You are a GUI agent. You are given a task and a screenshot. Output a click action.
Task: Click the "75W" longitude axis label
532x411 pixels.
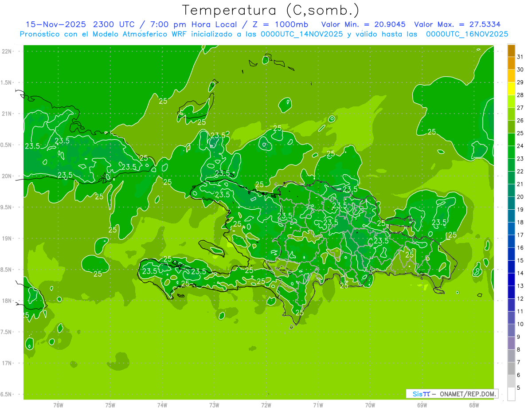110,405
